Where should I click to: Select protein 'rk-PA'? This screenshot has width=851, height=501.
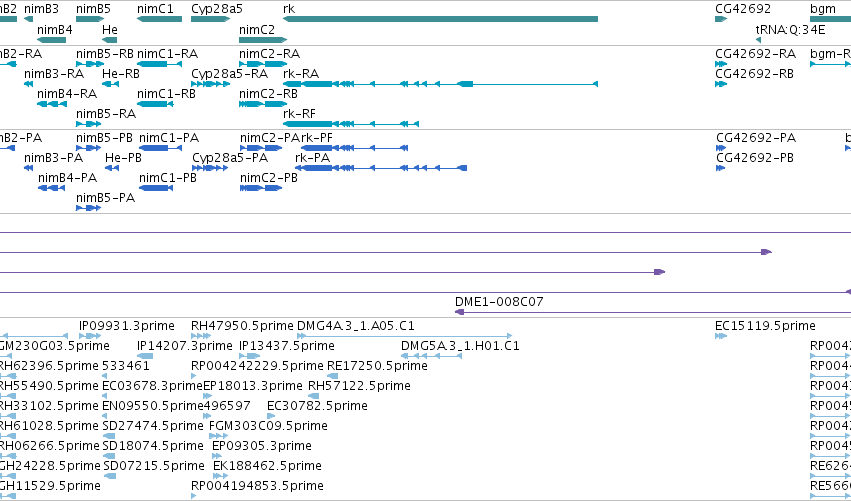coord(381,168)
